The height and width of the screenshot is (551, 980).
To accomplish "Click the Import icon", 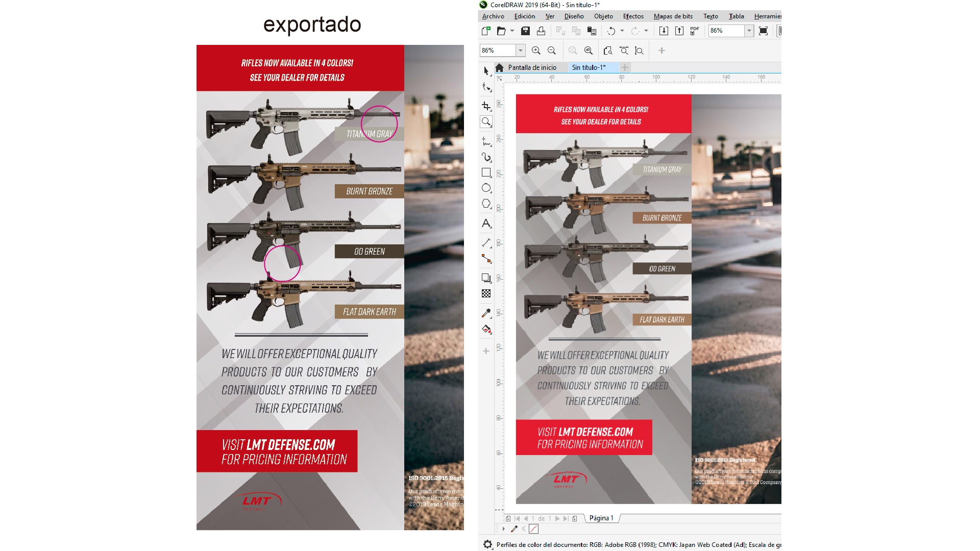I will pos(664,31).
